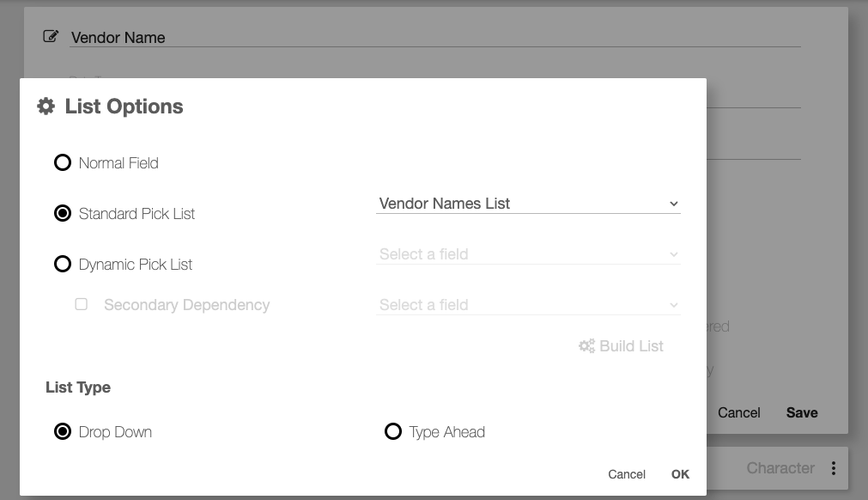868x500 pixels.
Task: Choose the Dynamic Pick List radio button
Action: (63, 264)
